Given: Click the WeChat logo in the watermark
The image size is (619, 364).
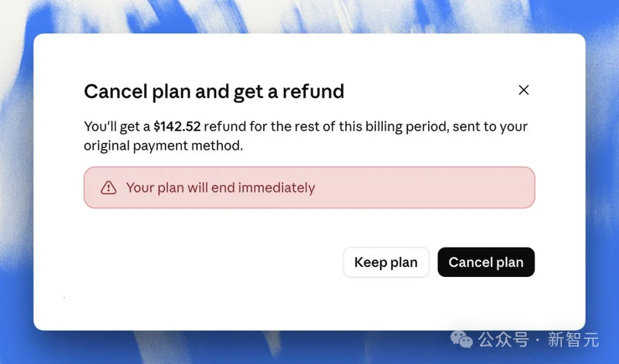Looking at the screenshot, I should [461, 339].
